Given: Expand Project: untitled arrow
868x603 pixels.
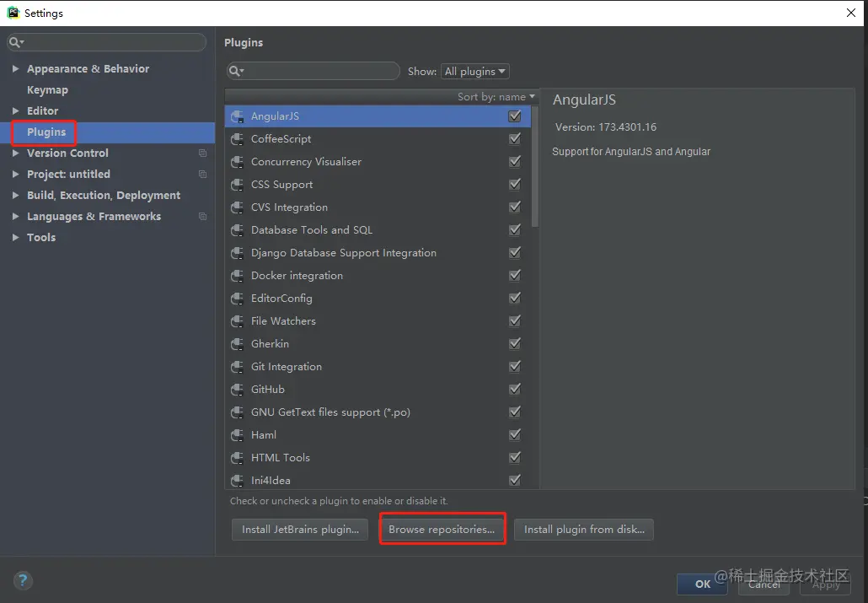Looking at the screenshot, I should pyautogui.click(x=15, y=174).
